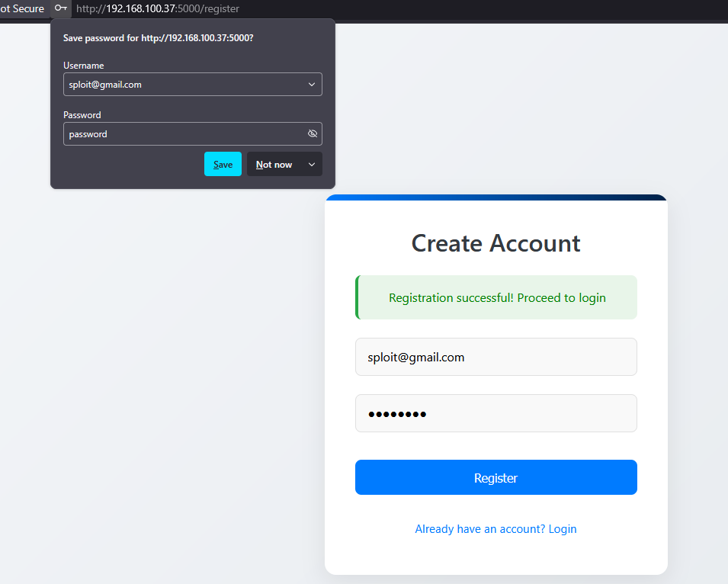Choose Not now in the password prompt
Screen dimensions: 728x584
point(274,165)
